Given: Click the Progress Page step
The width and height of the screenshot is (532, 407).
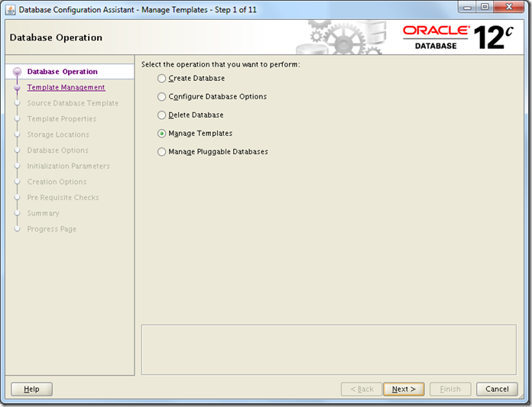Looking at the screenshot, I should pos(51,229).
